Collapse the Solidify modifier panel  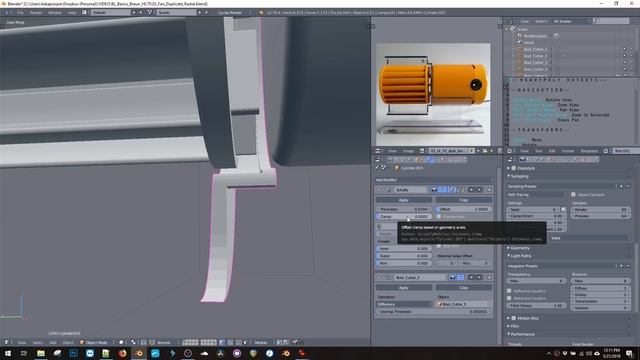(379, 190)
